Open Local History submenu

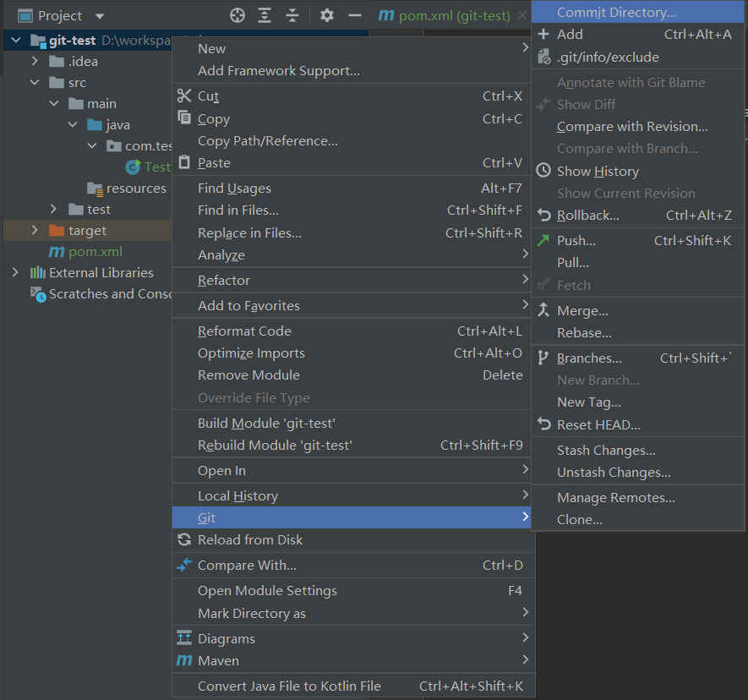click(352, 495)
